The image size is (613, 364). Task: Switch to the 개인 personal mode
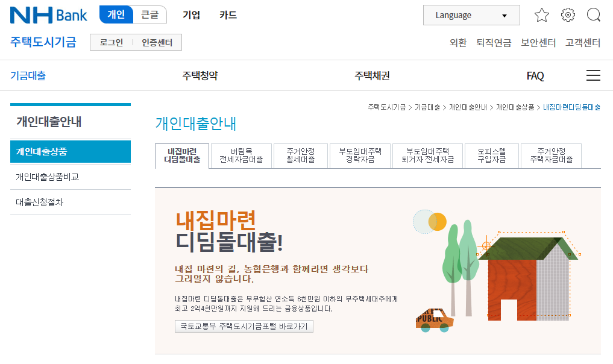coord(116,15)
